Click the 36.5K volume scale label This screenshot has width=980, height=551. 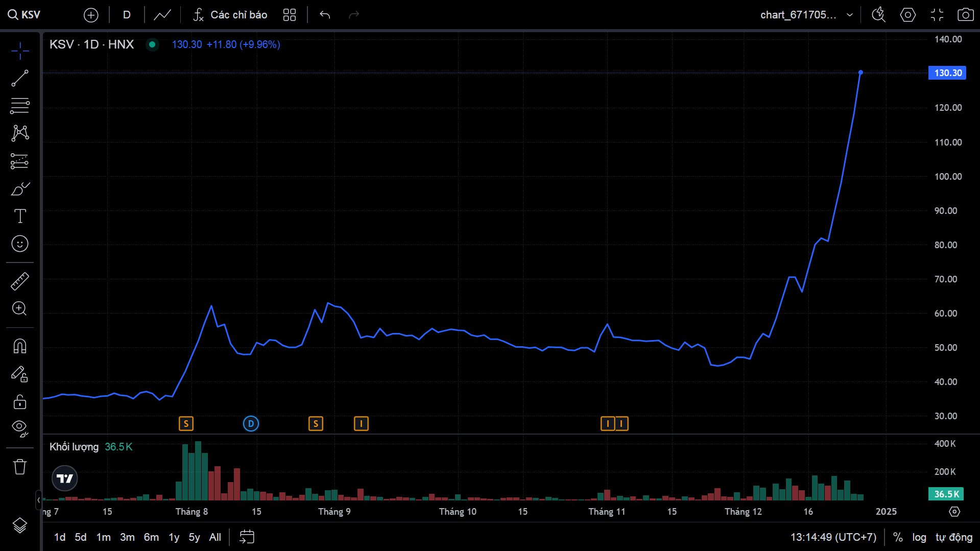pyautogui.click(x=946, y=494)
